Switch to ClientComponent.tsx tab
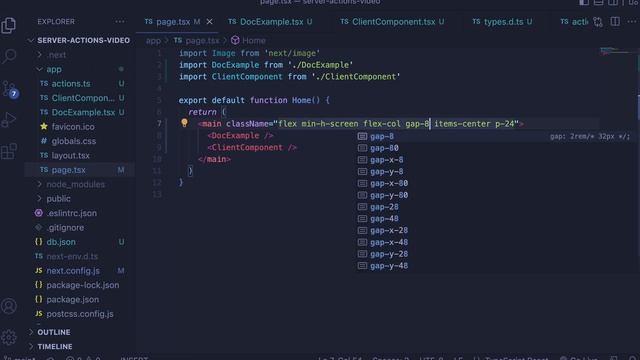This screenshot has width=640, height=360. click(392, 22)
